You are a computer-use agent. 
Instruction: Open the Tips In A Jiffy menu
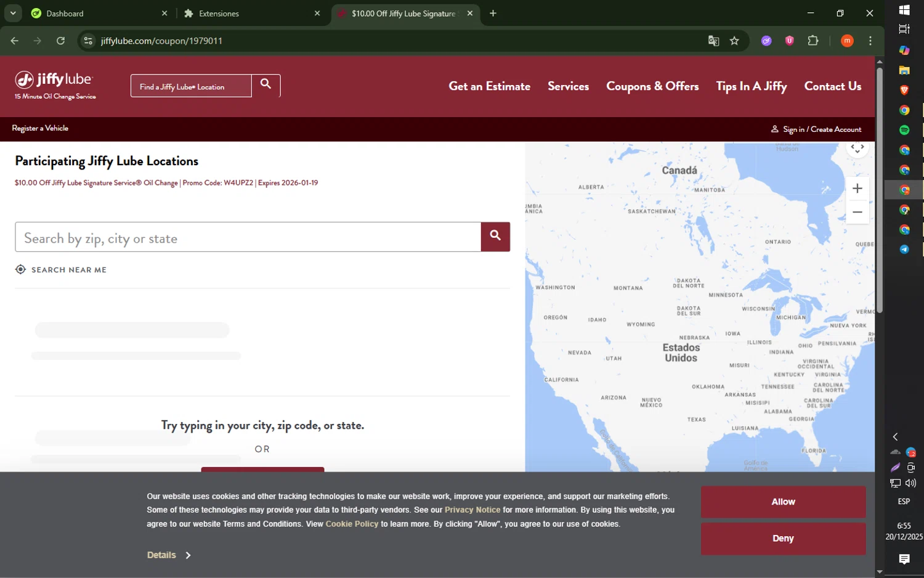(x=751, y=86)
